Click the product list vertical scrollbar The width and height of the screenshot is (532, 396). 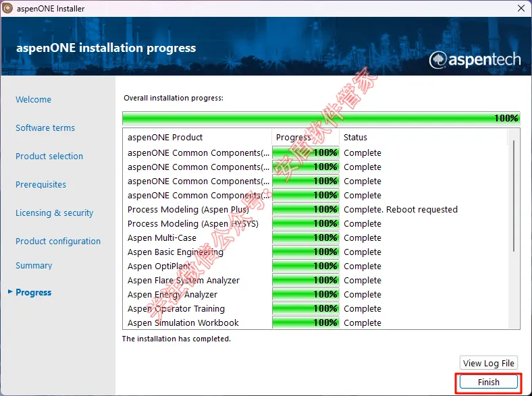tap(514, 196)
